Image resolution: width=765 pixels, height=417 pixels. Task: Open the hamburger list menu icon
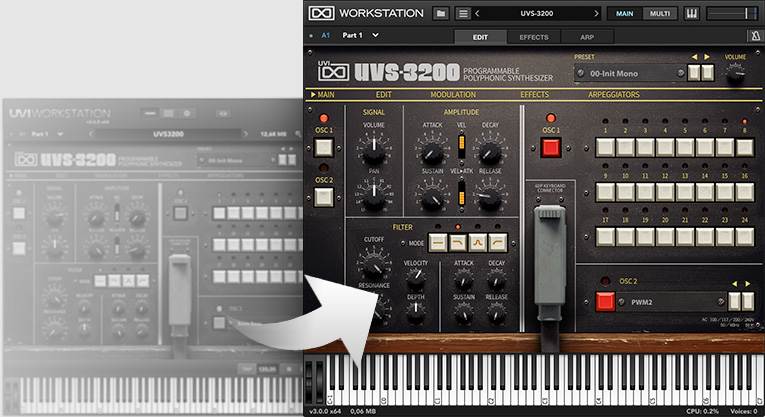point(463,14)
